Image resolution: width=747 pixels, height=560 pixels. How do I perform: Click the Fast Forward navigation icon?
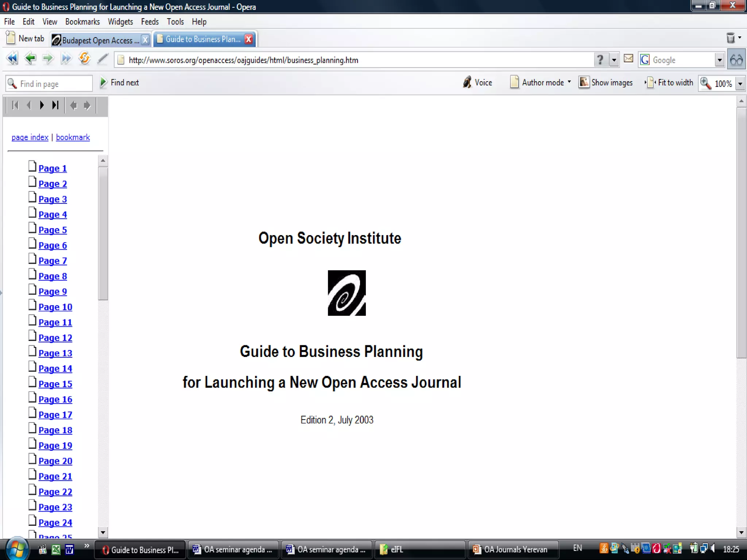(x=66, y=59)
